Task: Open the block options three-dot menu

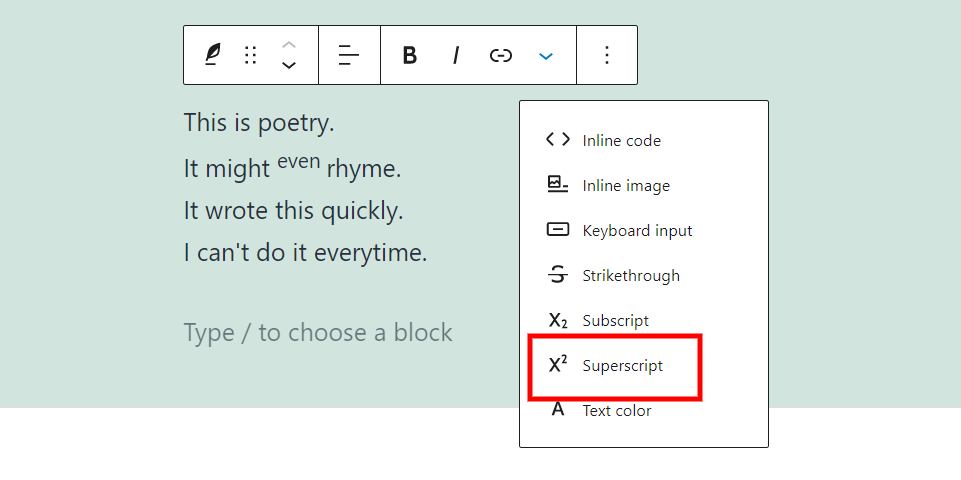Action: tap(606, 55)
